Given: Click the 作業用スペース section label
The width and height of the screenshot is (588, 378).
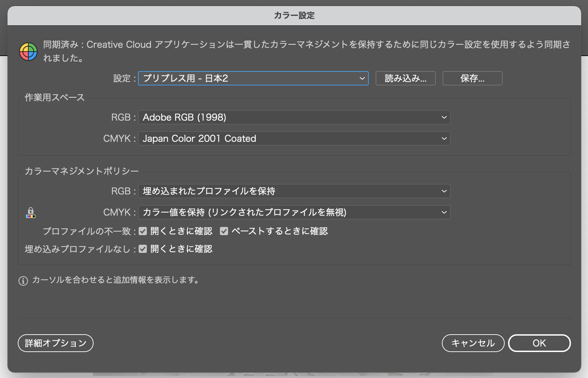Looking at the screenshot, I should 55,97.
